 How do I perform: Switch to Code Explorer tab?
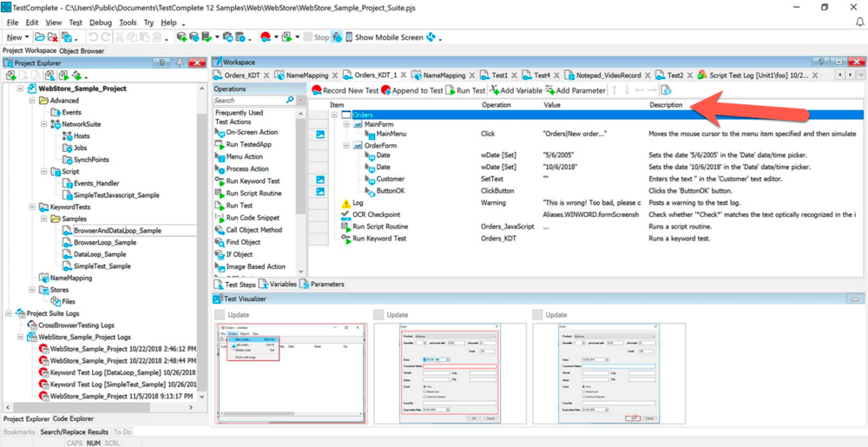tap(73, 418)
